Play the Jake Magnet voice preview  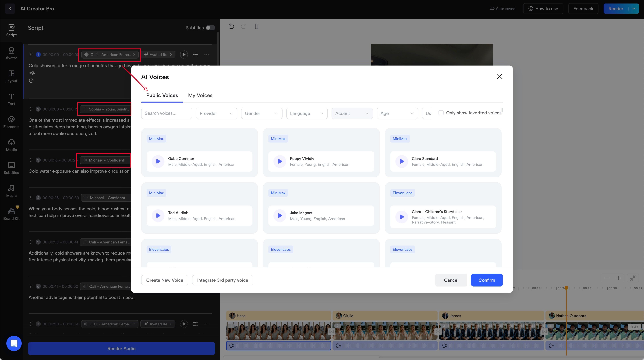point(280,216)
